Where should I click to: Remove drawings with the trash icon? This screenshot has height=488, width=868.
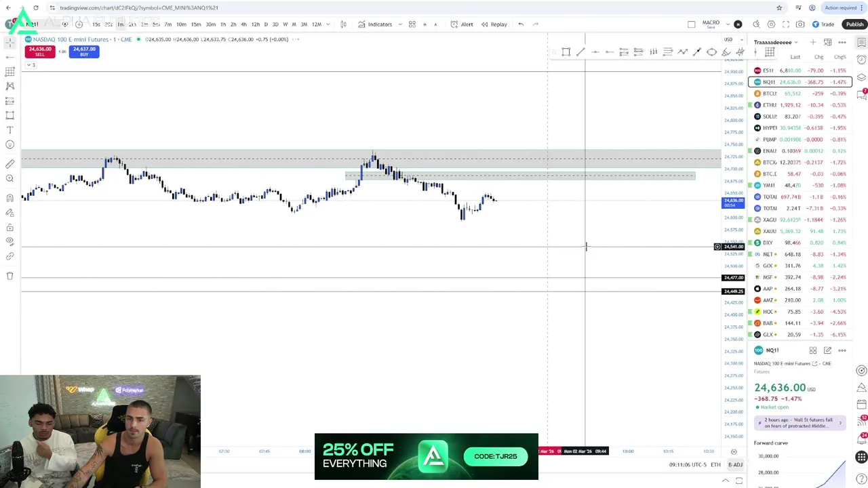point(9,276)
